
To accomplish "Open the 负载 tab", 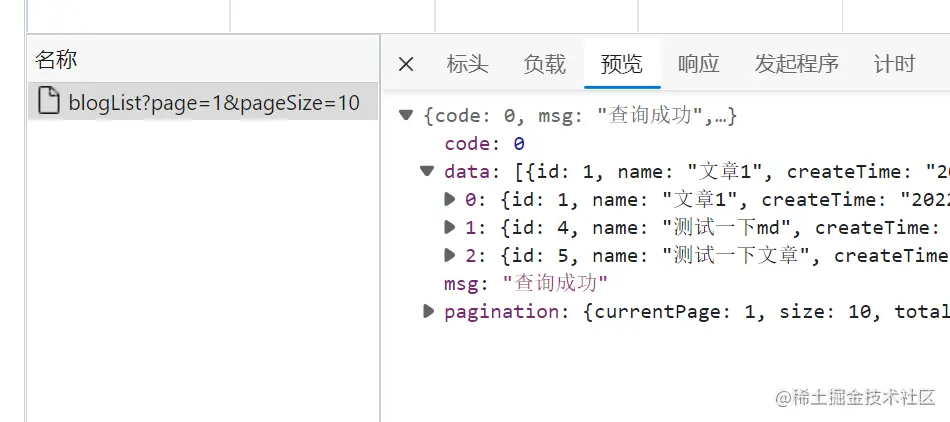I will click(545, 64).
